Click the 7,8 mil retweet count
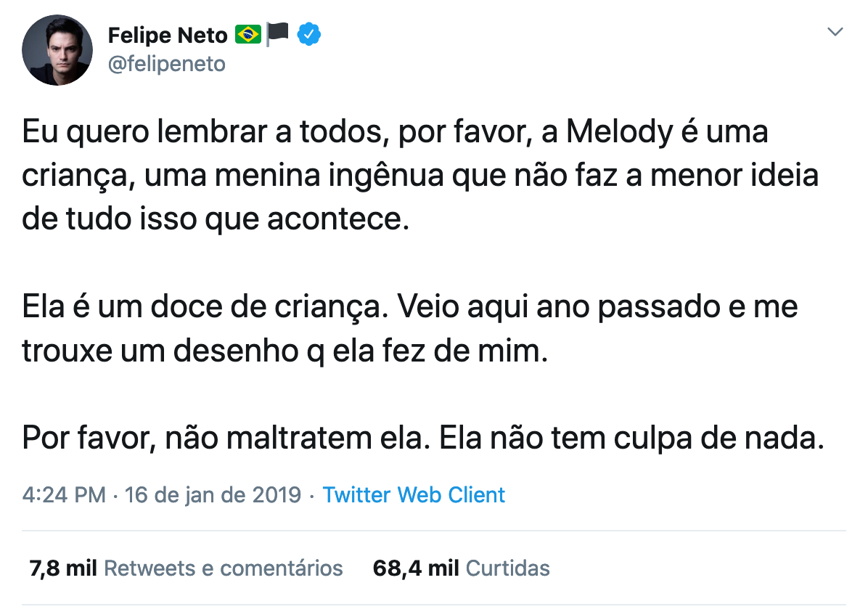This screenshot has width=868, height=612. pos(63,568)
